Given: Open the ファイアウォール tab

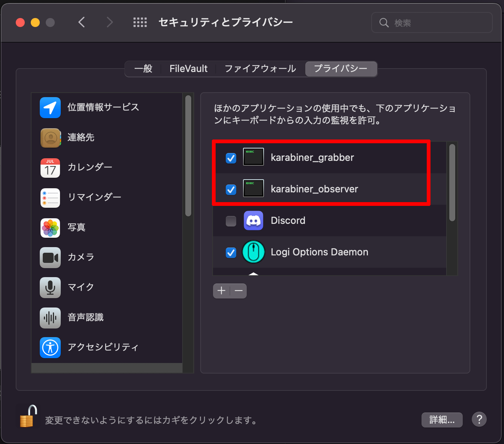Looking at the screenshot, I should click(x=260, y=69).
